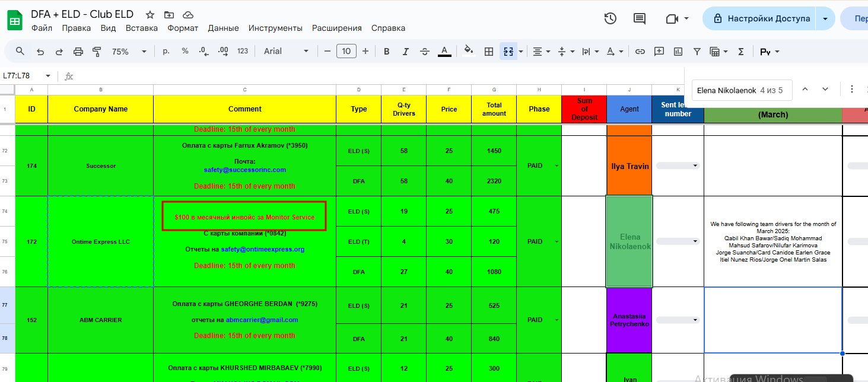
Task: Create a filter with the funnel icon
Action: pos(697,52)
